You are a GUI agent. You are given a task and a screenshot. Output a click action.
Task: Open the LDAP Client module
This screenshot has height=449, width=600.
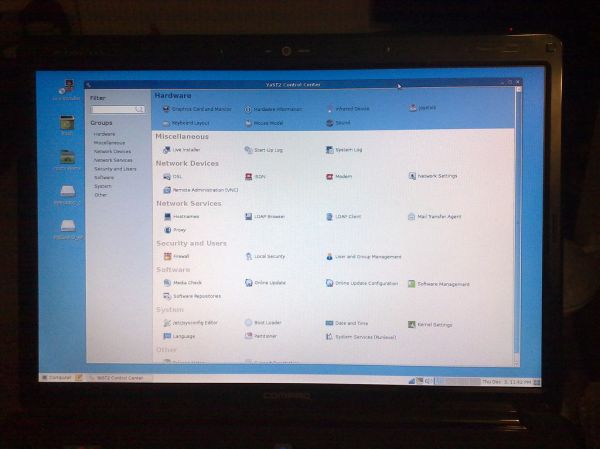[x=344, y=217]
